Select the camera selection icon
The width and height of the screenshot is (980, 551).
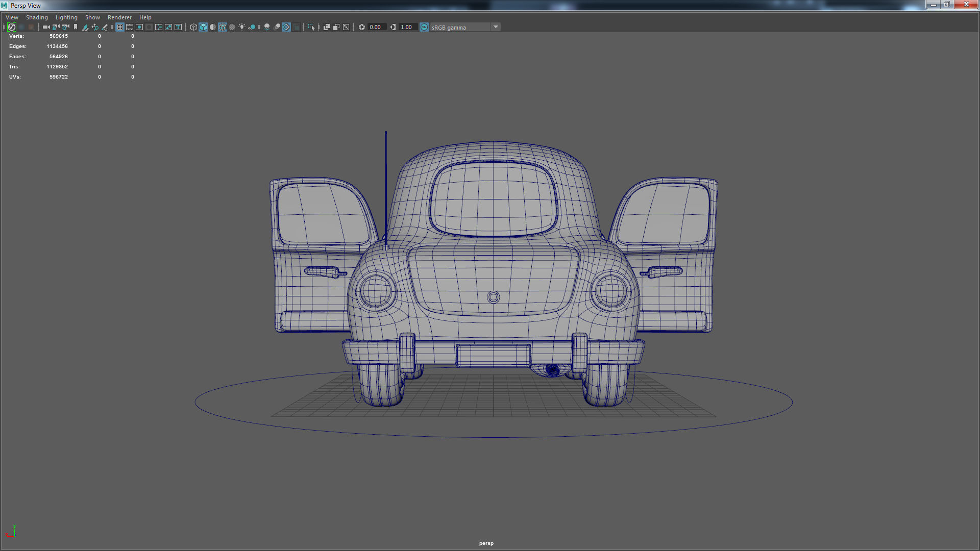45,27
